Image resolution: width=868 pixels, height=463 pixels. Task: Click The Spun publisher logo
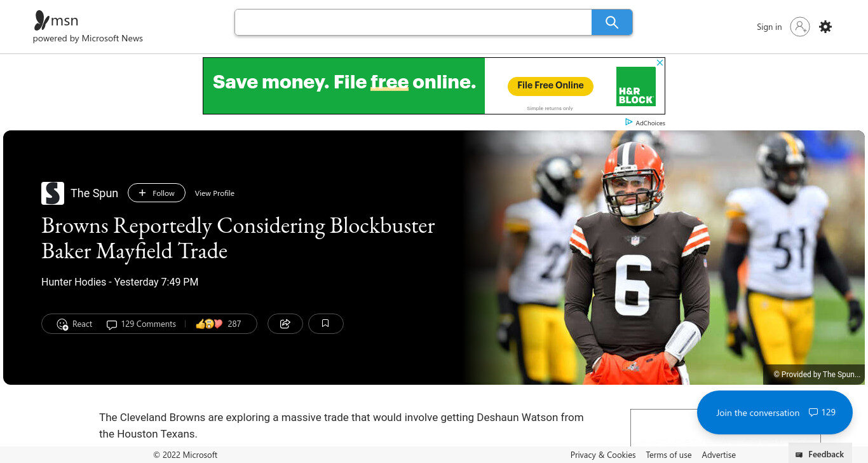coord(53,193)
